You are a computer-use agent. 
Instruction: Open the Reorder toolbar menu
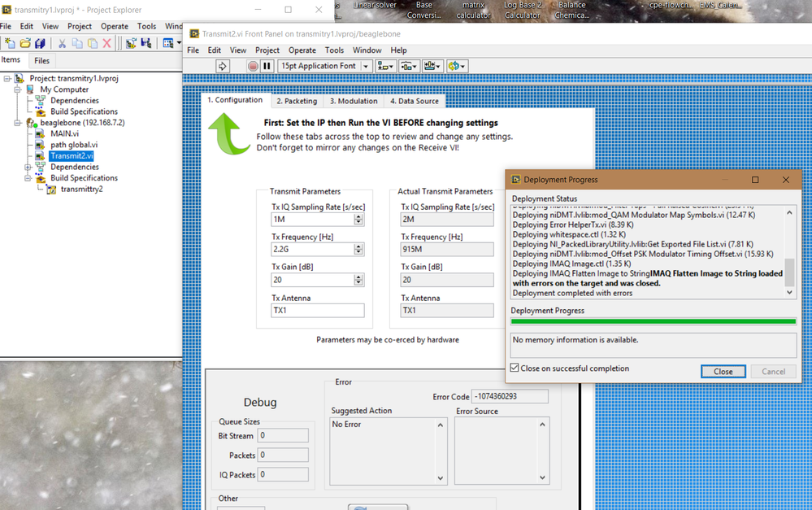456,66
